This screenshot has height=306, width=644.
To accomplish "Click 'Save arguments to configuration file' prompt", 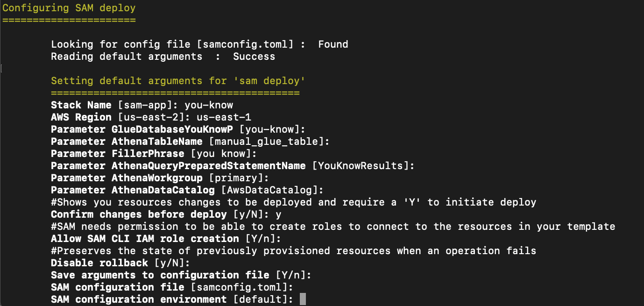I will 160,275.
